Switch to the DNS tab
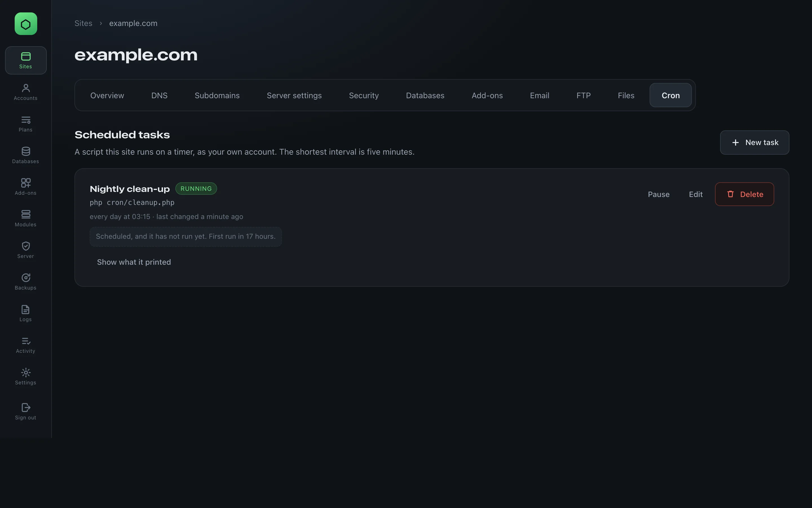The width and height of the screenshot is (812, 508). coord(159,95)
